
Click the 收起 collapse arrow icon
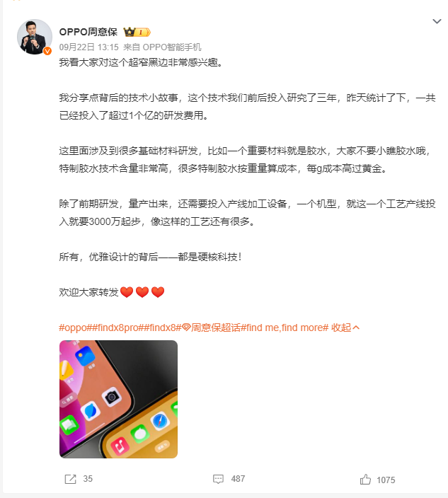coord(356,328)
